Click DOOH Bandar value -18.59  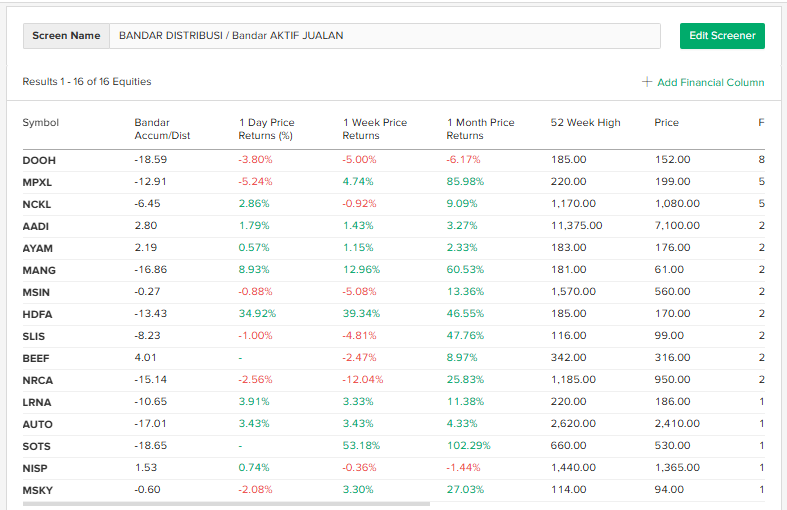click(x=151, y=160)
